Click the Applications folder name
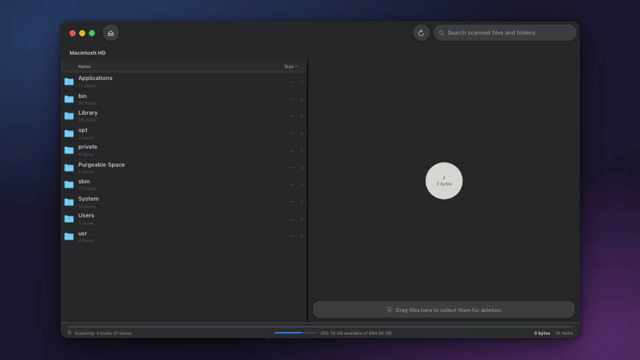The image size is (640, 360). [95, 78]
